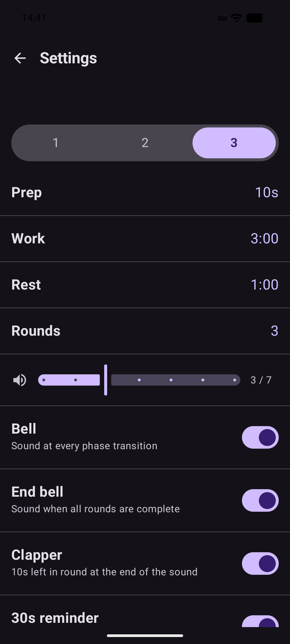Tap the Wi-Fi status icon
The image size is (290, 644).
[236, 18]
